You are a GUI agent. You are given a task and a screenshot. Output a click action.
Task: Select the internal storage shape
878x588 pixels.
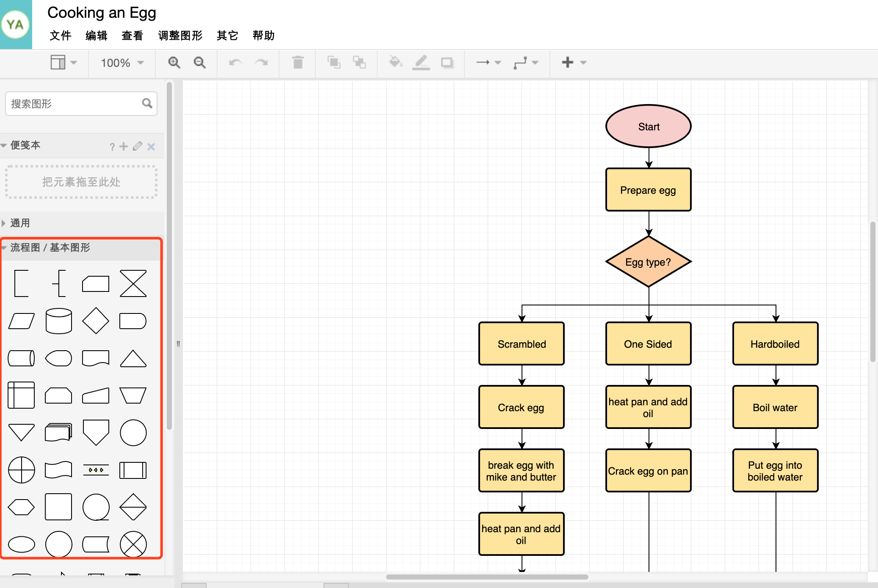coord(21,395)
